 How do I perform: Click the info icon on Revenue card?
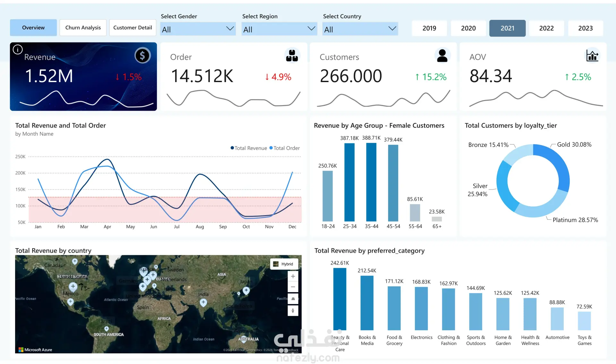tap(18, 49)
